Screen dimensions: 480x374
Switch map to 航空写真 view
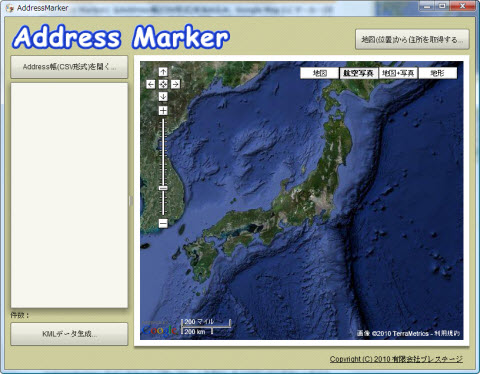359,73
